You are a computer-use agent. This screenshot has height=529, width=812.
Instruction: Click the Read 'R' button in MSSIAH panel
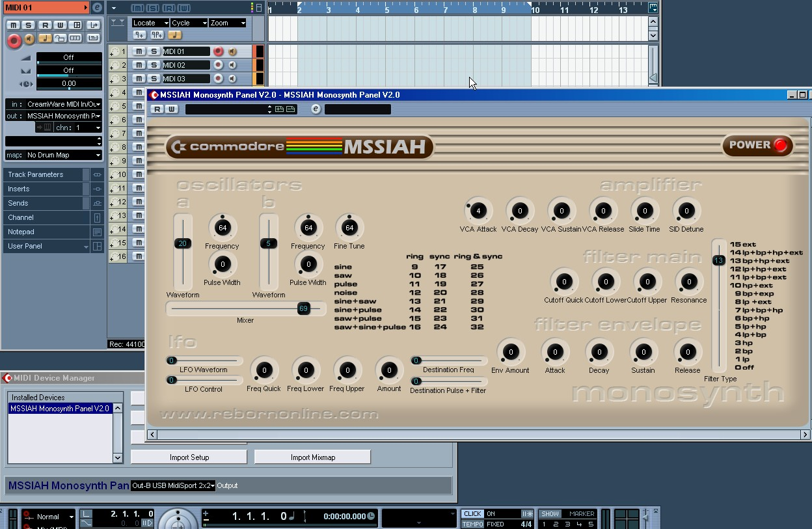point(158,109)
